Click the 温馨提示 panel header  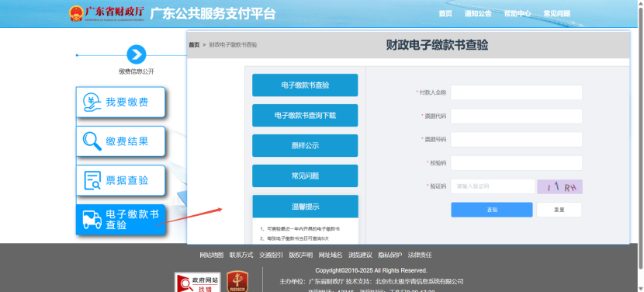[305, 207]
